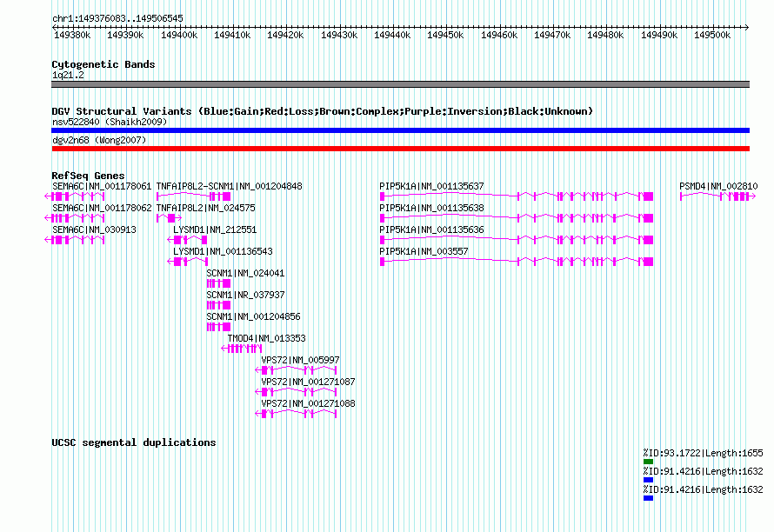This screenshot has width=774, height=532.
Task: Click the SCNM1 NM_001204856 transcript glyph
Action: pyautogui.click(x=218, y=327)
